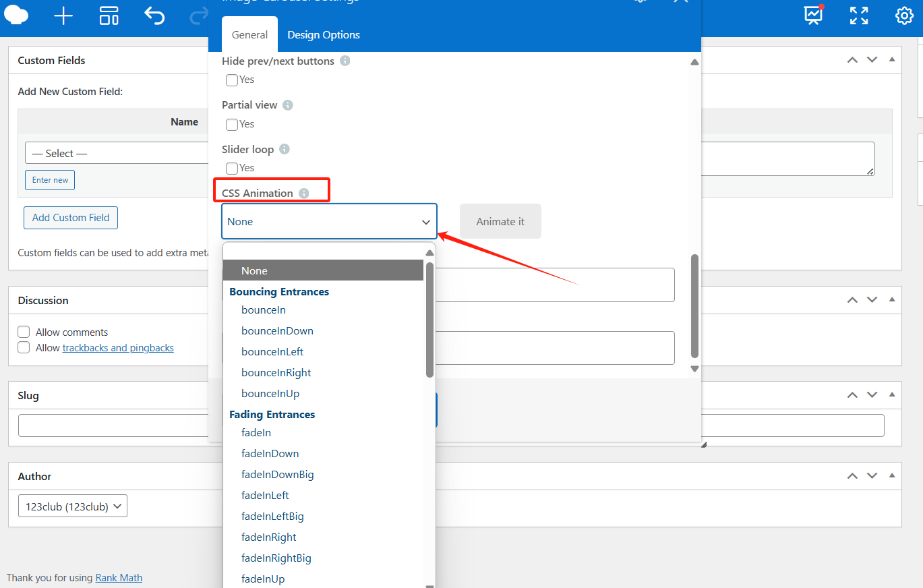Collapse the Custom Fields panel triangle
Image resolution: width=923 pixels, height=588 pixels.
coord(892,60)
